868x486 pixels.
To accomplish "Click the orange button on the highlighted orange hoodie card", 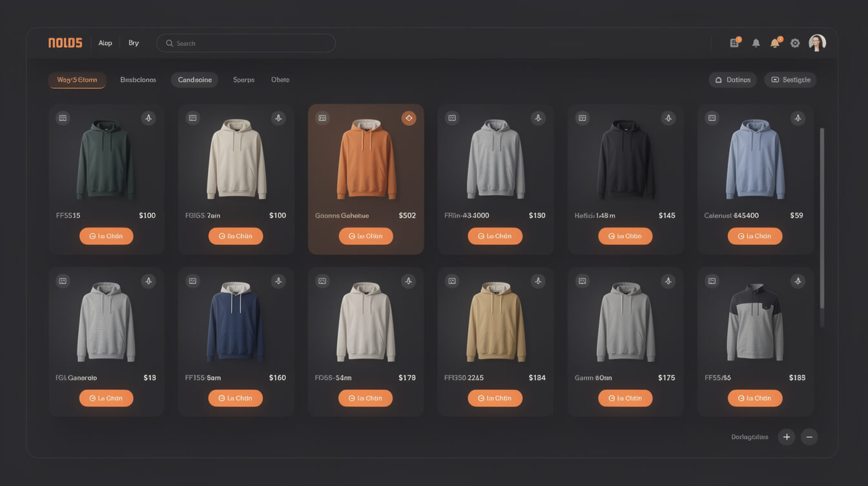I will (366, 236).
